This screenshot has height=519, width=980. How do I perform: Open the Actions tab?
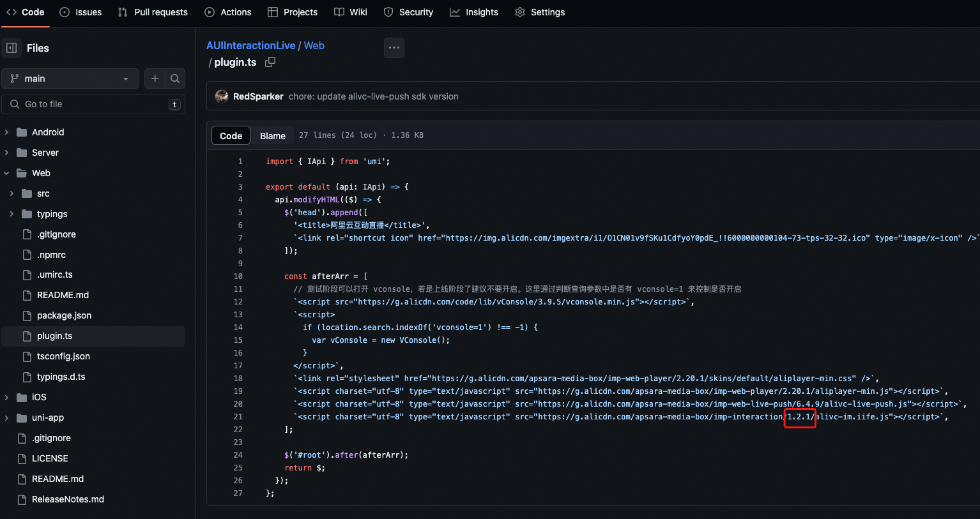pyautogui.click(x=228, y=12)
